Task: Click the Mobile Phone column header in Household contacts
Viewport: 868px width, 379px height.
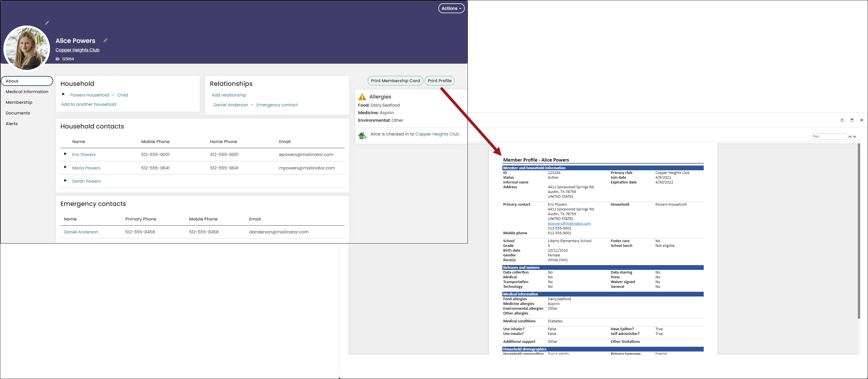Action: [155, 142]
